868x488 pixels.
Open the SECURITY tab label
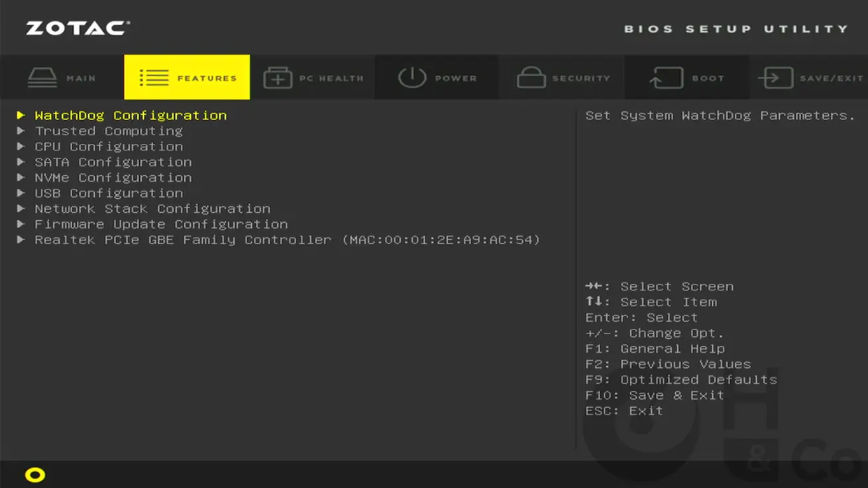click(581, 78)
